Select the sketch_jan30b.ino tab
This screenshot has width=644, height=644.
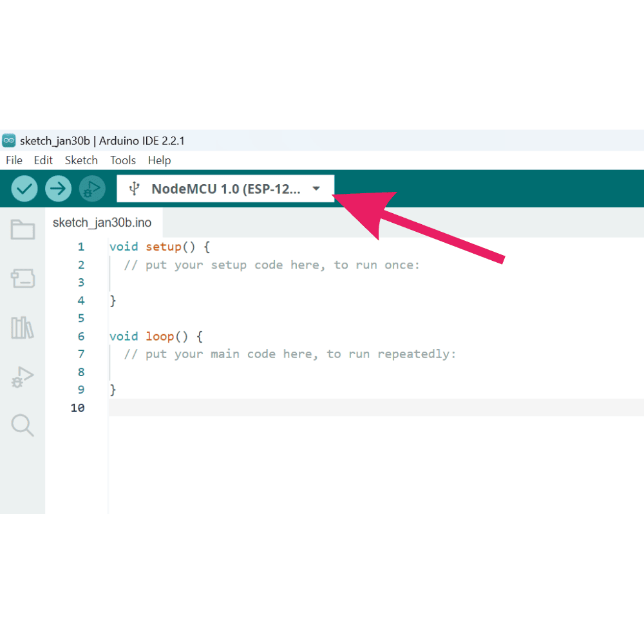click(x=102, y=223)
